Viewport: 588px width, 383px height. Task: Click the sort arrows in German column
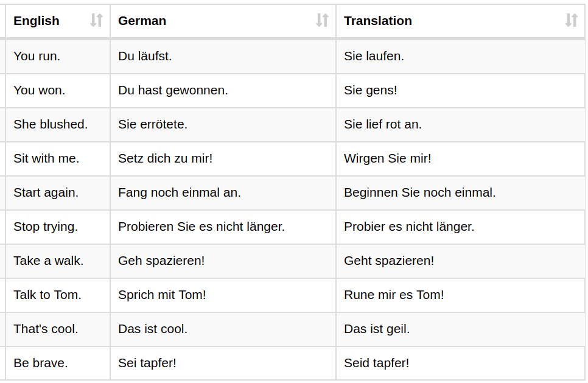pos(322,21)
